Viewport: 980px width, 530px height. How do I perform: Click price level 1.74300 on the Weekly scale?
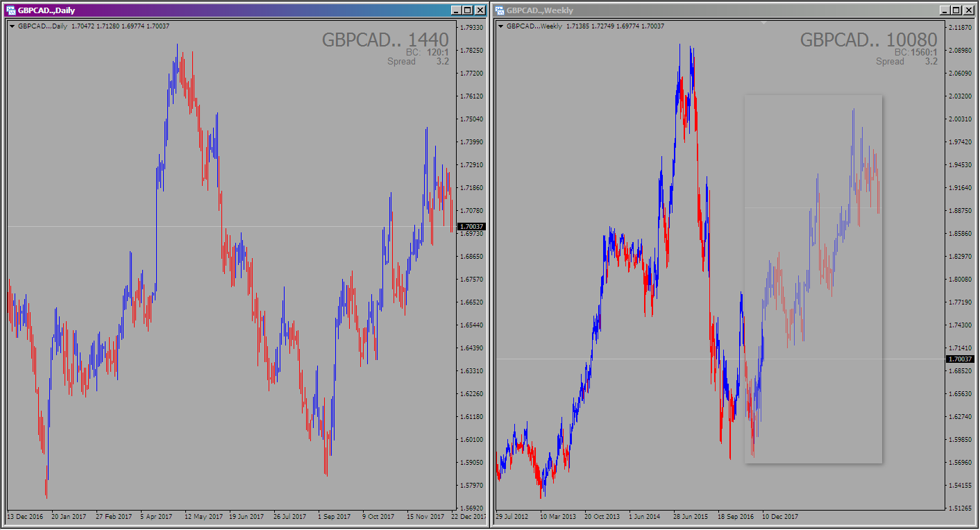coord(961,325)
